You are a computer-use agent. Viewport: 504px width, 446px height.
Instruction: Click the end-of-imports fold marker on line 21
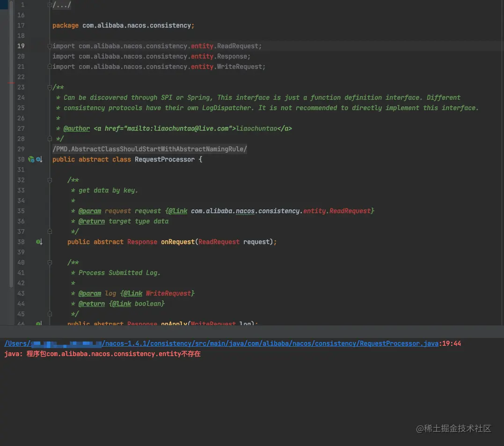point(50,67)
